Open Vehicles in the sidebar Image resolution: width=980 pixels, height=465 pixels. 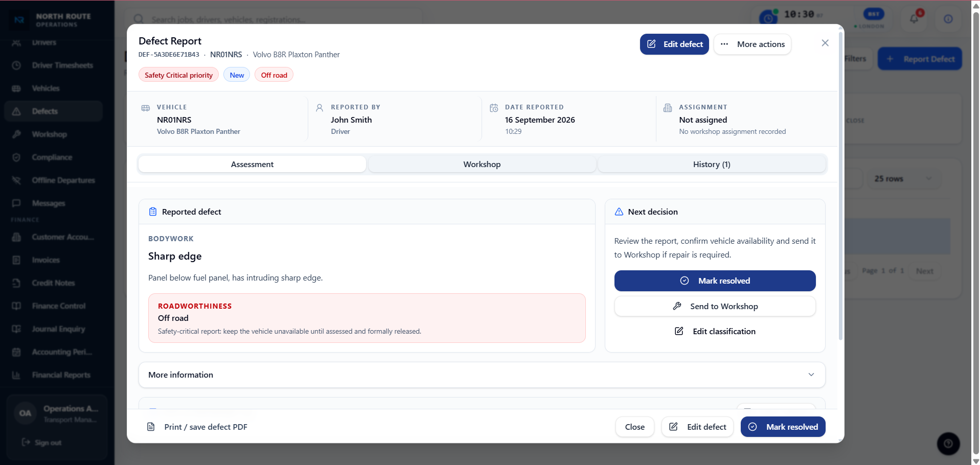tap(53, 88)
